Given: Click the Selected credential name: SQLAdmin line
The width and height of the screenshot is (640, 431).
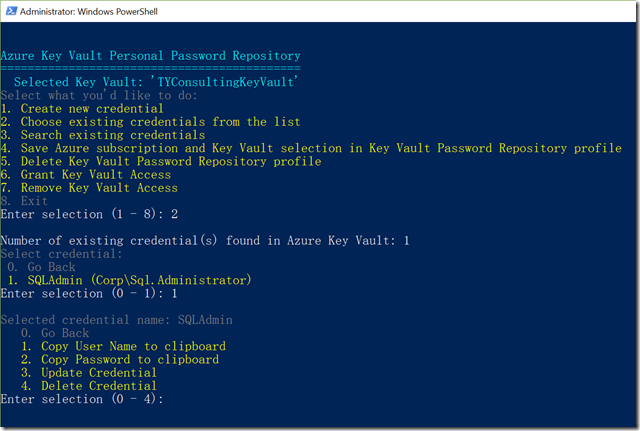Looking at the screenshot, I should (x=116, y=320).
